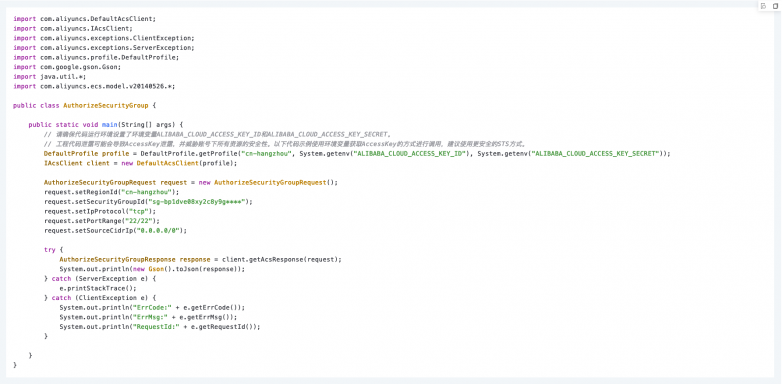782x384 pixels.
Task: Click the first Chinese comment line
Action: [217, 135]
